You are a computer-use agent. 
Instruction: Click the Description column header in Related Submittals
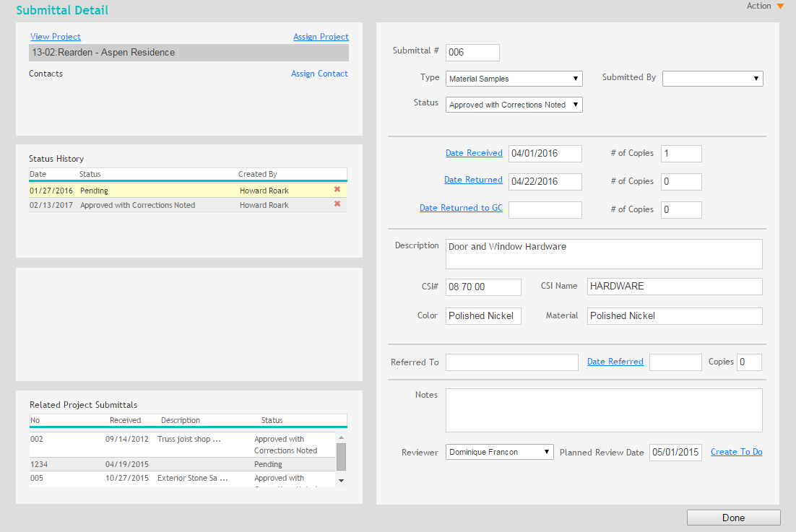pyautogui.click(x=180, y=420)
